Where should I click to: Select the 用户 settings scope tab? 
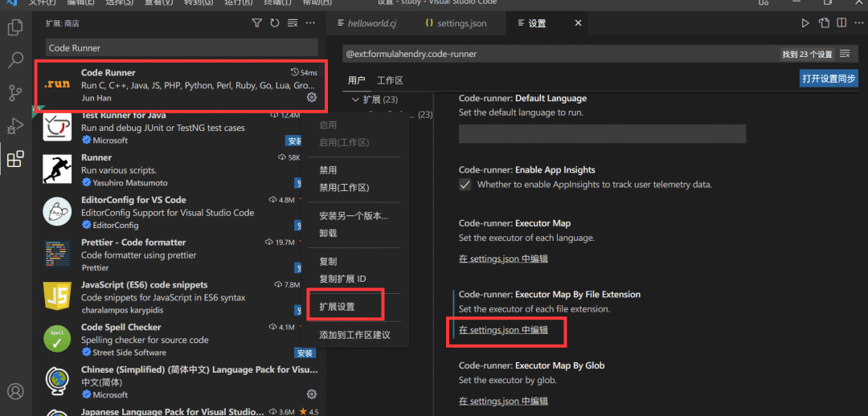(x=357, y=80)
